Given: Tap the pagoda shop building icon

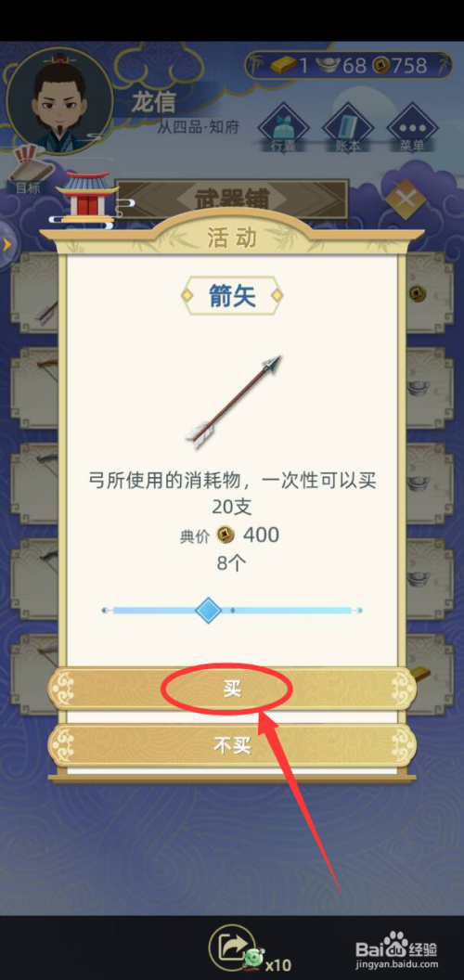Looking at the screenshot, I should click(x=87, y=197).
